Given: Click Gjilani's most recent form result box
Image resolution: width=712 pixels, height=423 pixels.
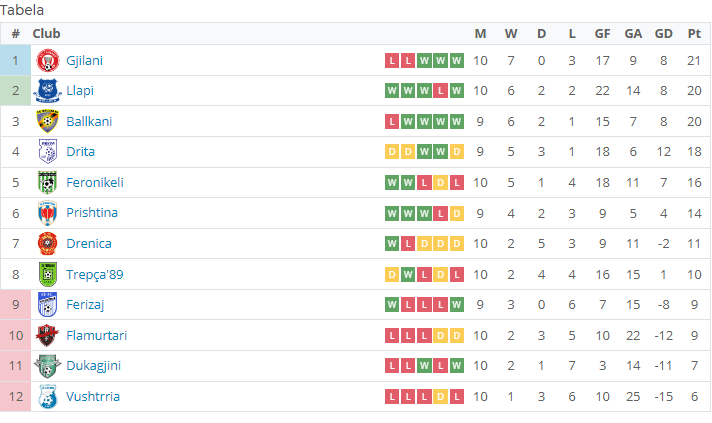Looking at the screenshot, I should click(457, 61).
